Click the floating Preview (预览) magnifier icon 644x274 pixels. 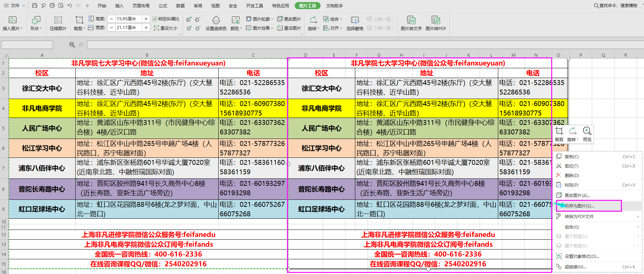[587, 131]
